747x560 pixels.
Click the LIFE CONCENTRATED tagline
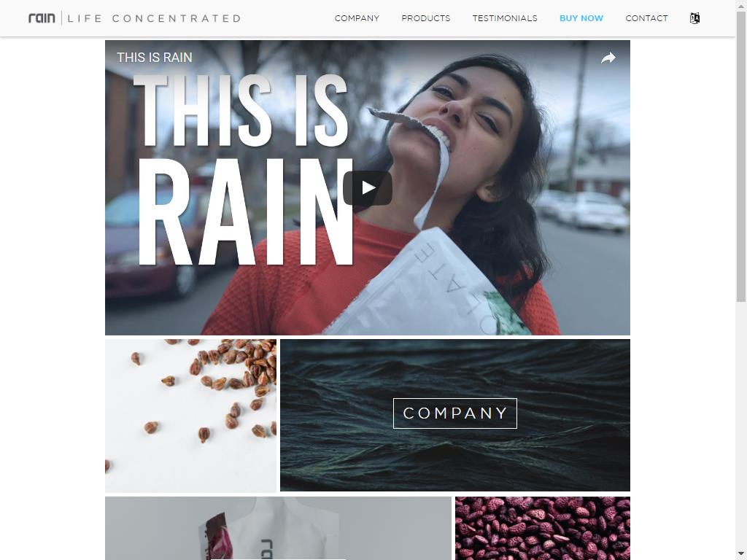(155, 18)
